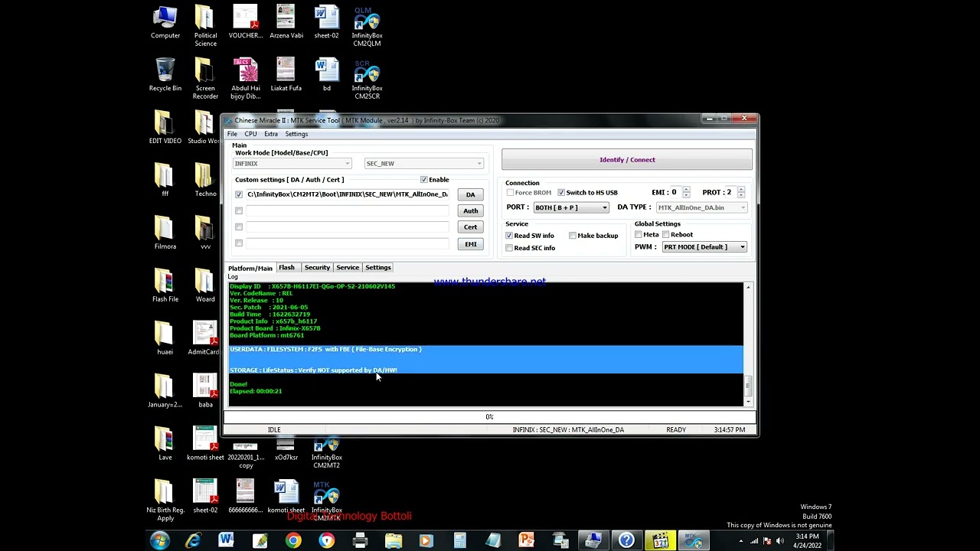Click the Cert browse button
This screenshot has height=551, width=980.
[x=470, y=227]
